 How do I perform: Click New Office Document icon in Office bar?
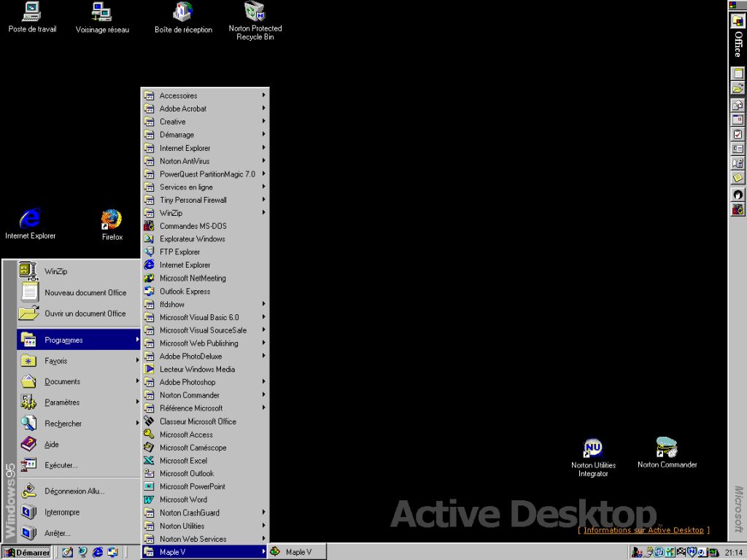pos(738,74)
